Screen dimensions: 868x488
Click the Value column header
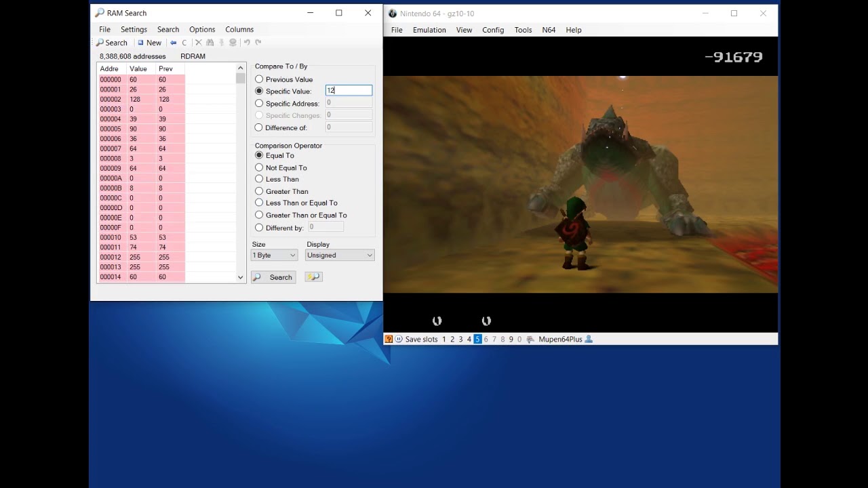(x=140, y=69)
